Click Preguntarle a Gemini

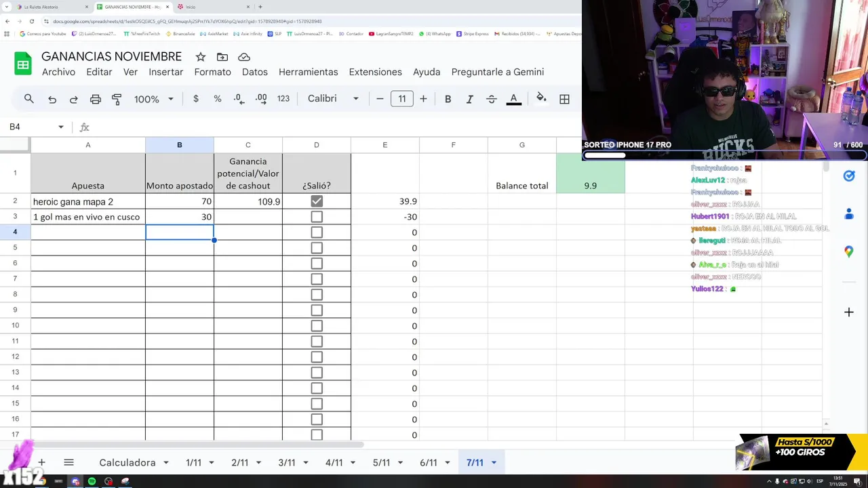[498, 72]
